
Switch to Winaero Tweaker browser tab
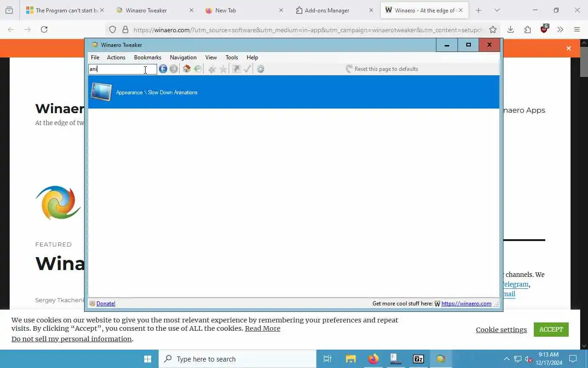(154, 10)
